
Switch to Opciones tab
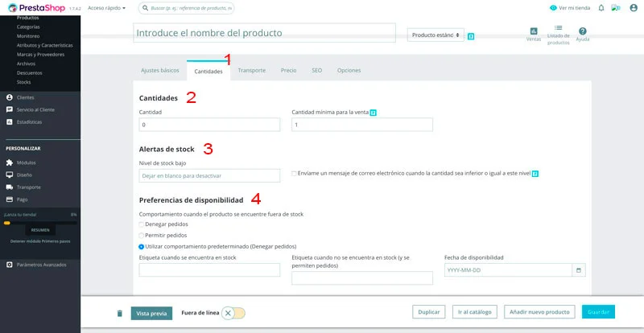[x=349, y=70]
